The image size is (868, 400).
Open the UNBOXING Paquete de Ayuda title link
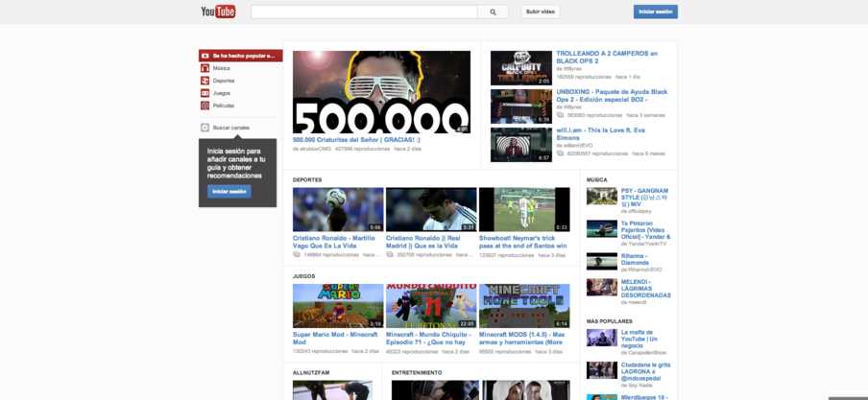click(x=612, y=95)
